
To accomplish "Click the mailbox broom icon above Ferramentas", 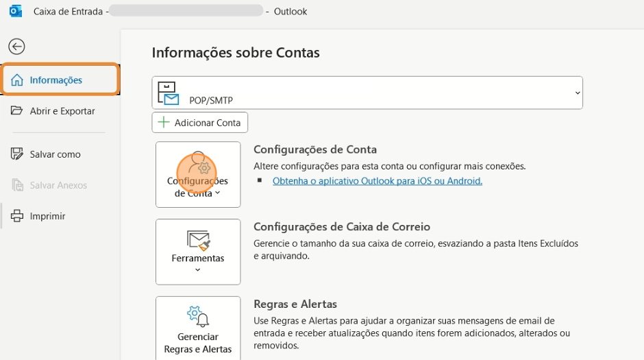I will pyautogui.click(x=198, y=239).
